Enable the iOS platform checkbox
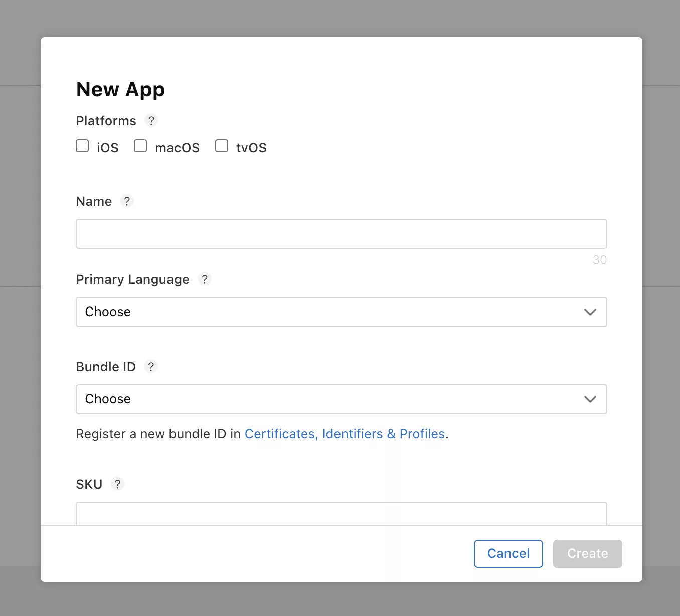 [x=82, y=146]
